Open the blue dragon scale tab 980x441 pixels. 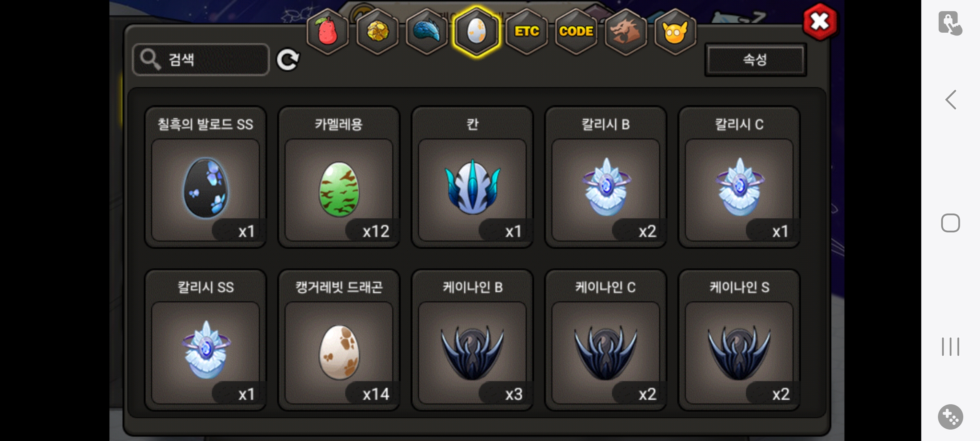[x=427, y=31]
